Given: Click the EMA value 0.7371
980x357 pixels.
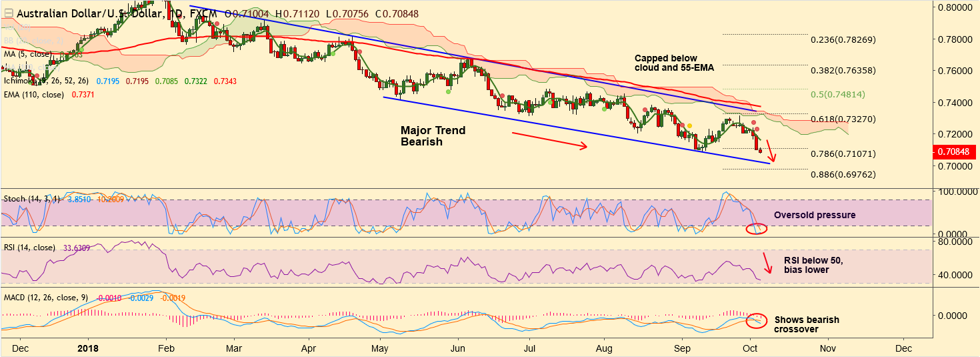Looking at the screenshot, I should 83,95.
